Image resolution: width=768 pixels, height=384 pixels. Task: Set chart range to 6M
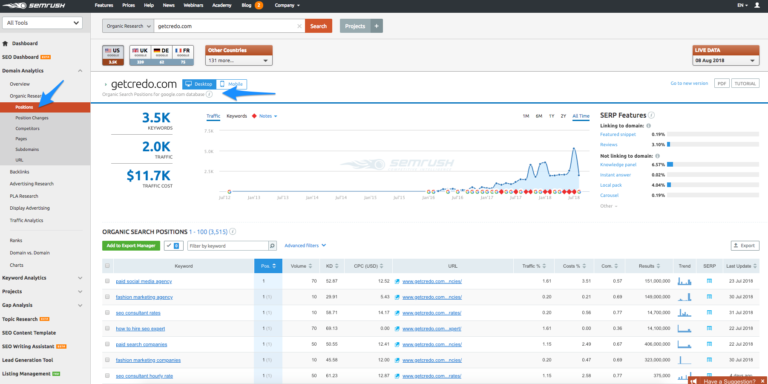(539, 116)
